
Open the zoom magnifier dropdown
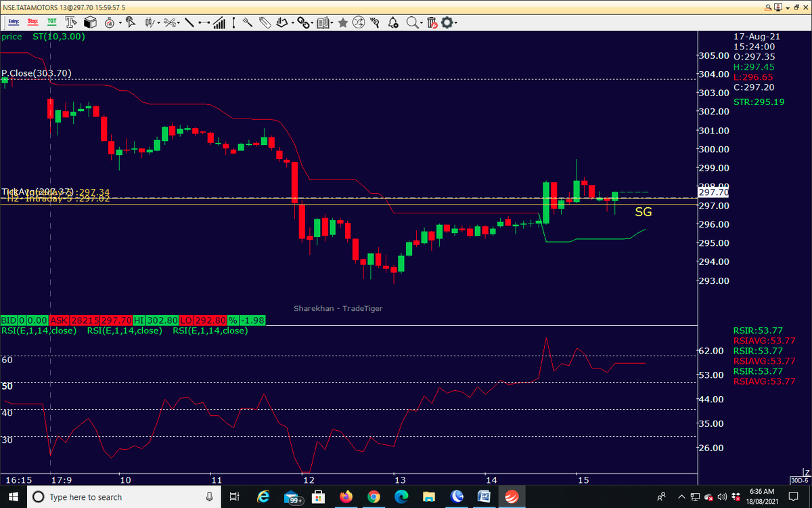(422, 22)
